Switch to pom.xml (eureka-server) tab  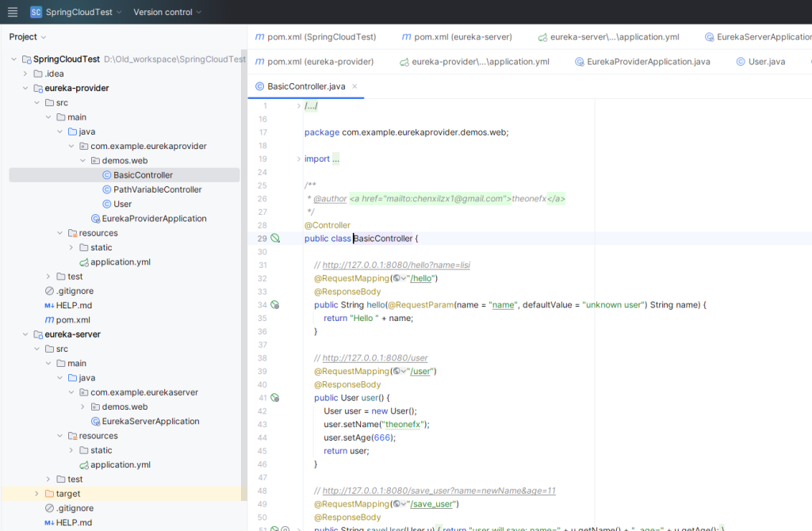coord(462,36)
